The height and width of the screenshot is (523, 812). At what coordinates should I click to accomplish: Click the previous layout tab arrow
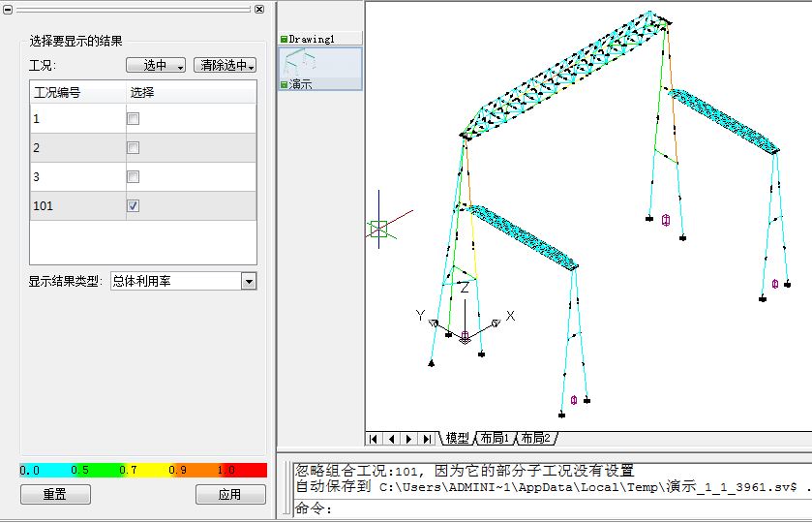pyautogui.click(x=392, y=439)
